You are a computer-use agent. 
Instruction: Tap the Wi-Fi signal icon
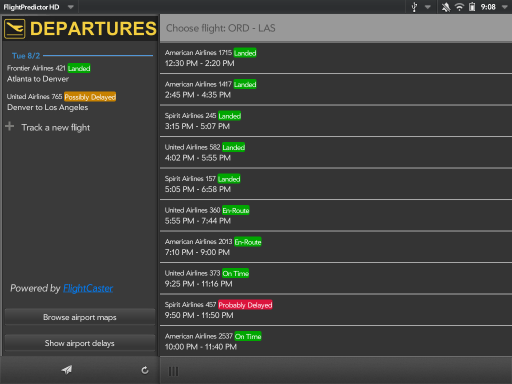460,7
